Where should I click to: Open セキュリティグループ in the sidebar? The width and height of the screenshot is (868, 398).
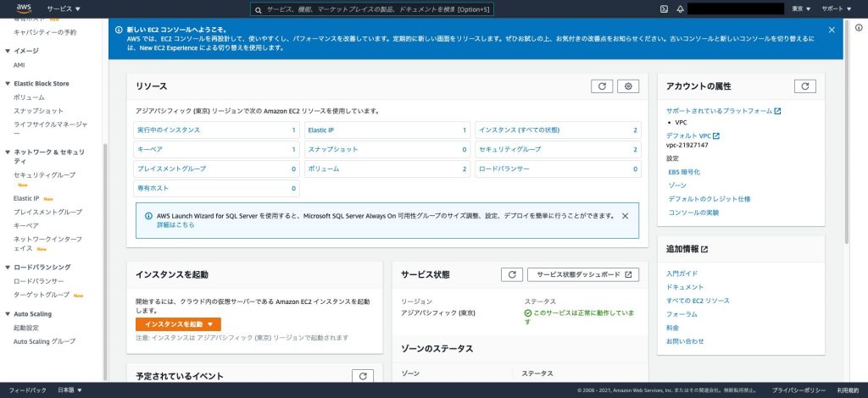(x=44, y=175)
